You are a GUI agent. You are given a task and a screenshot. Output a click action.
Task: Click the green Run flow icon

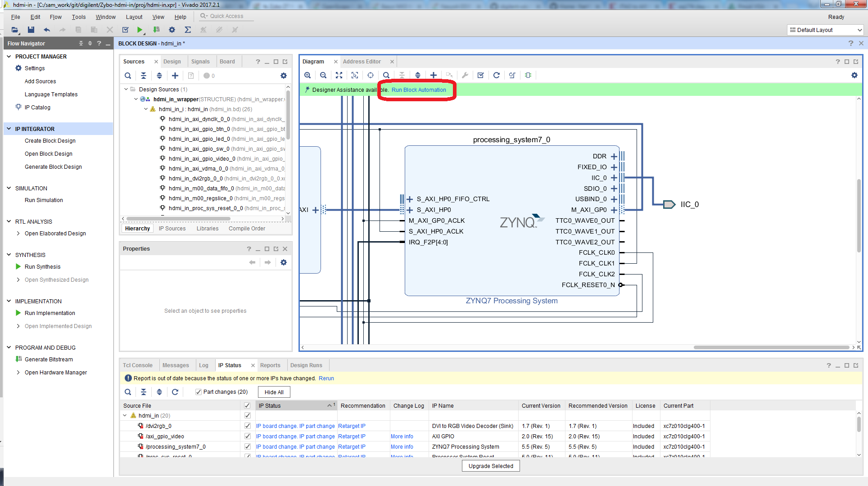point(140,30)
